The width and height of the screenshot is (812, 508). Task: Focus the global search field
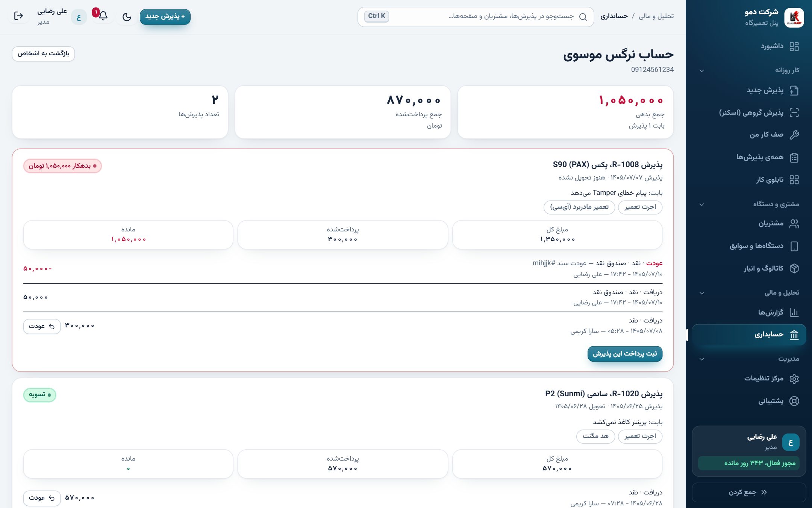476,17
